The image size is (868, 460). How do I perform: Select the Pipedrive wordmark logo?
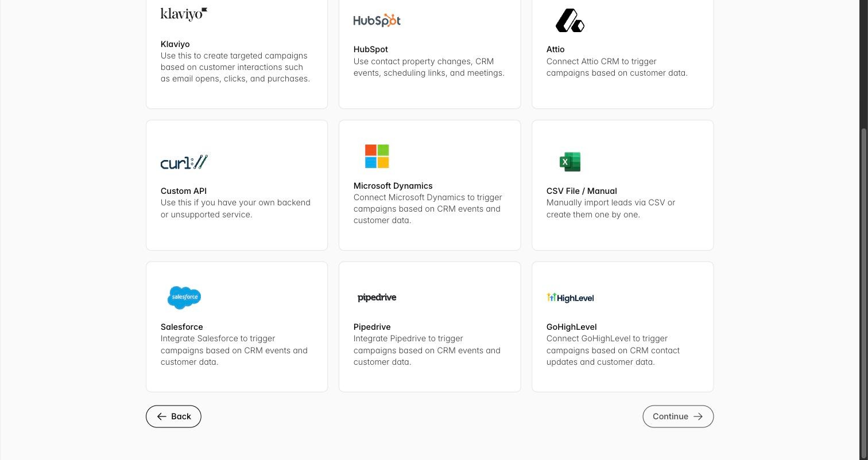[377, 298]
